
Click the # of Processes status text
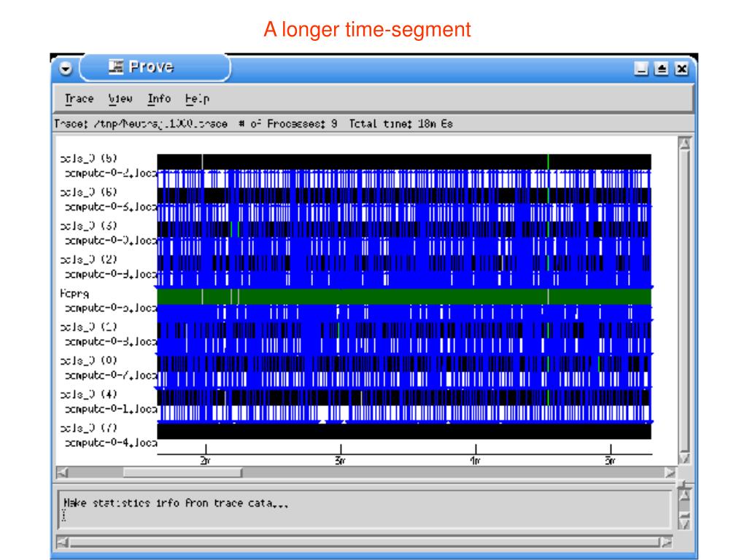pyautogui.click(x=287, y=124)
